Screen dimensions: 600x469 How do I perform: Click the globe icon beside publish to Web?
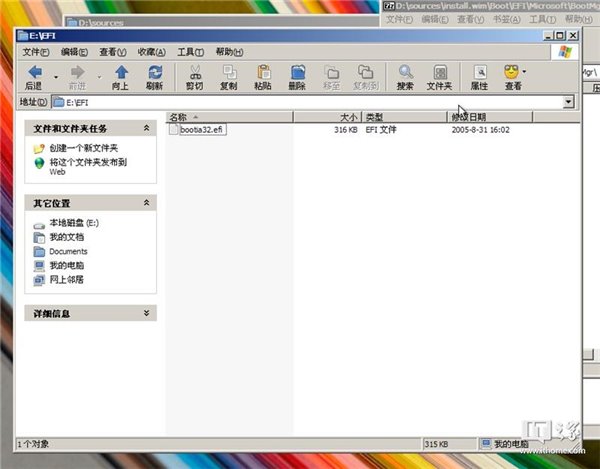pos(39,163)
